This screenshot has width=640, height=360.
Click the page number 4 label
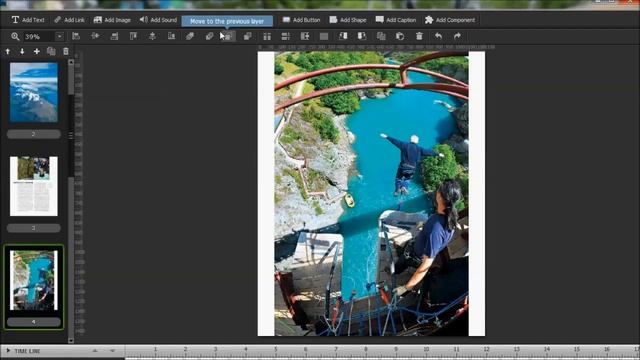(34, 322)
